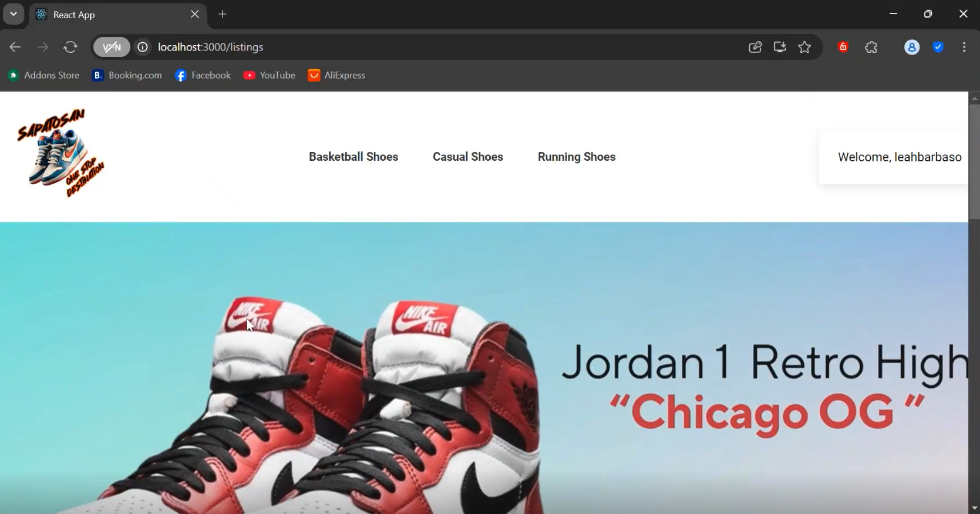
Task: Restore down the browser window
Action: (x=928, y=14)
